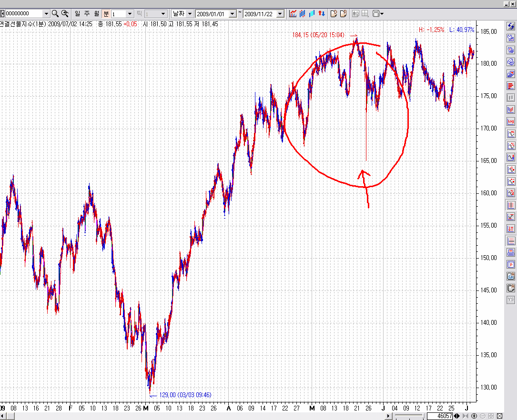Click the topmost icon in the right sidebar
Screen dimensions: 517x420
click(x=511, y=26)
